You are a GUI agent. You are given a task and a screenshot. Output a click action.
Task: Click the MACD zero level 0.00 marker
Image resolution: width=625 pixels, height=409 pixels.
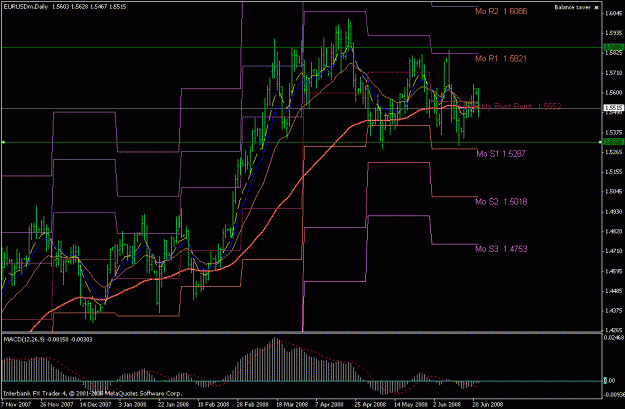point(609,381)
